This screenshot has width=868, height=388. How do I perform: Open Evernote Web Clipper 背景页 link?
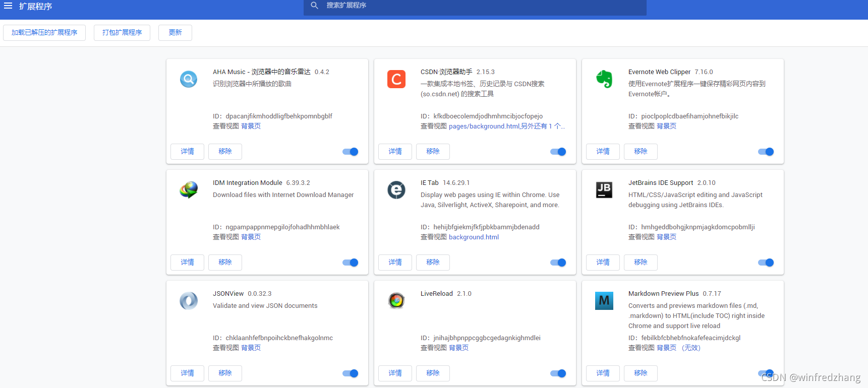pyautogui.click(x=666, y=126)
